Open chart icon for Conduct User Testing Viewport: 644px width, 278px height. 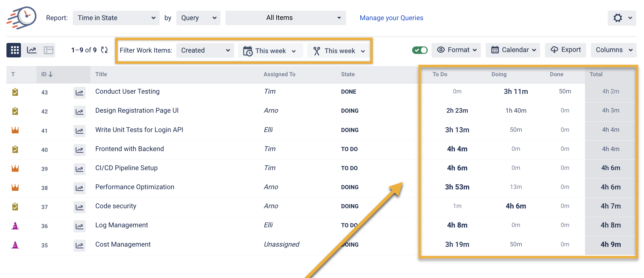click(x=79, y=93)
